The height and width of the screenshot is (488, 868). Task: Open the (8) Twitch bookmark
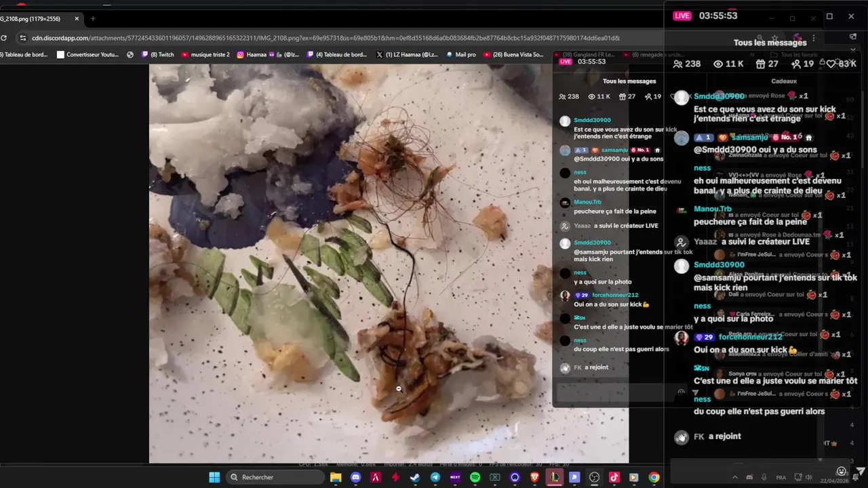point(157,54)
